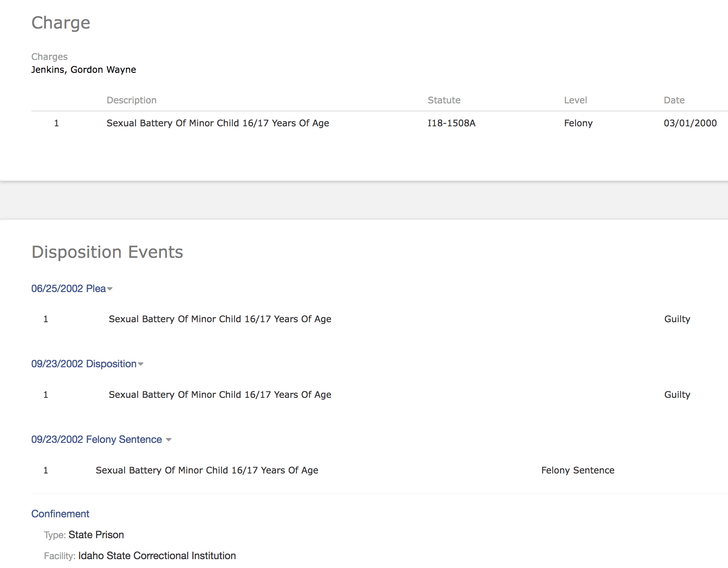Image resolution: width=728 pixels, height=568 pixels.
Task: Click the Disposition Events section heading
Action: (x=107, y=252)
